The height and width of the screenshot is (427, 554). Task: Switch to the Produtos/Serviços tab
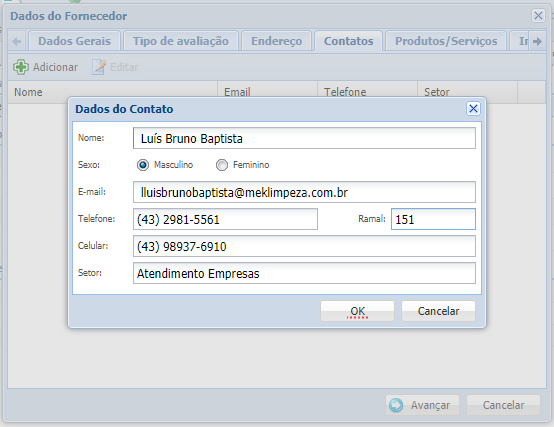446,41
